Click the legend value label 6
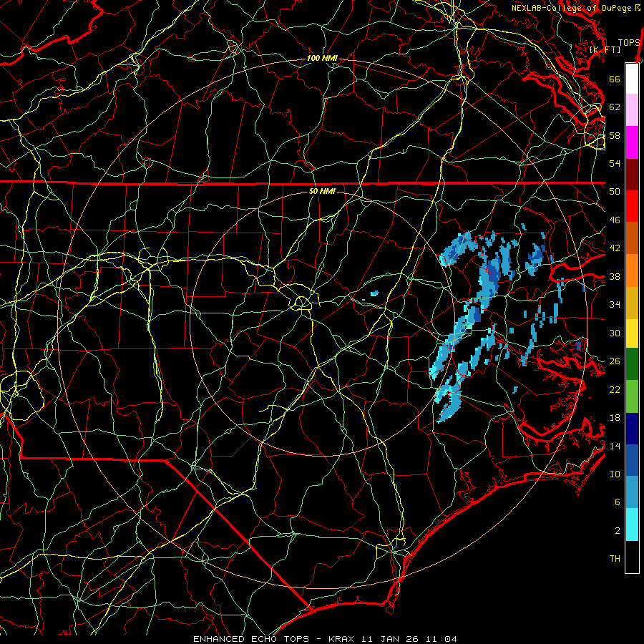Image resolution: width=644 pixels, height=644 pixels. (x=617, y=502)
